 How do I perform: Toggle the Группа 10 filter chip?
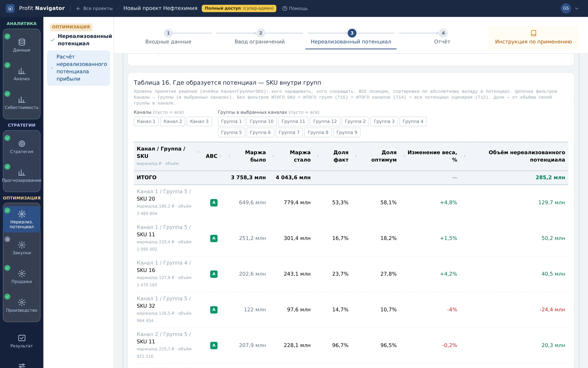click(x=261, y=121)
